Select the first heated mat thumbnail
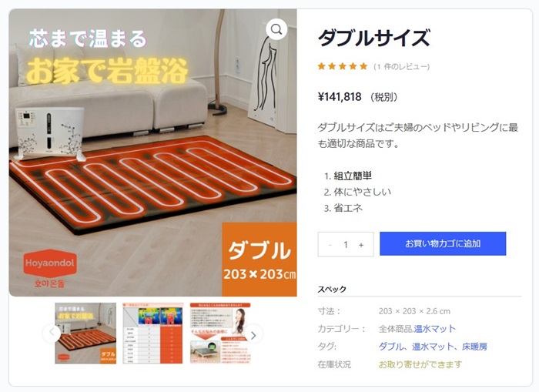This screenshot has height=392, width=539. pyautogui.click(x=85, y=333)
